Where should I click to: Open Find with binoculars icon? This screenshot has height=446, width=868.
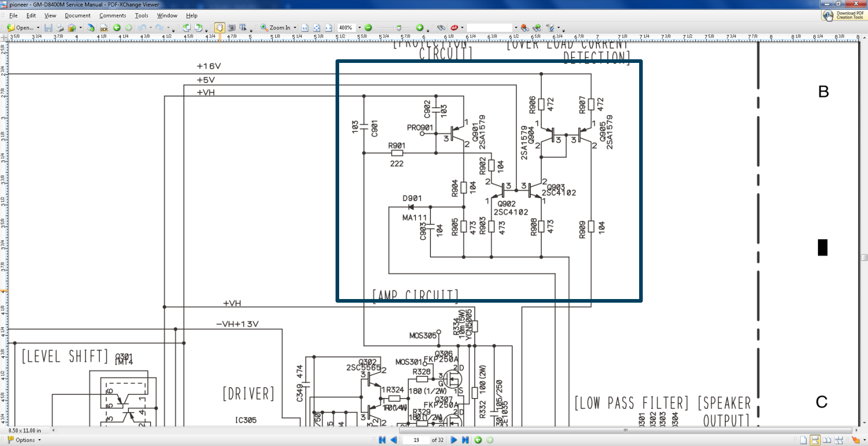tap(441, 28)
